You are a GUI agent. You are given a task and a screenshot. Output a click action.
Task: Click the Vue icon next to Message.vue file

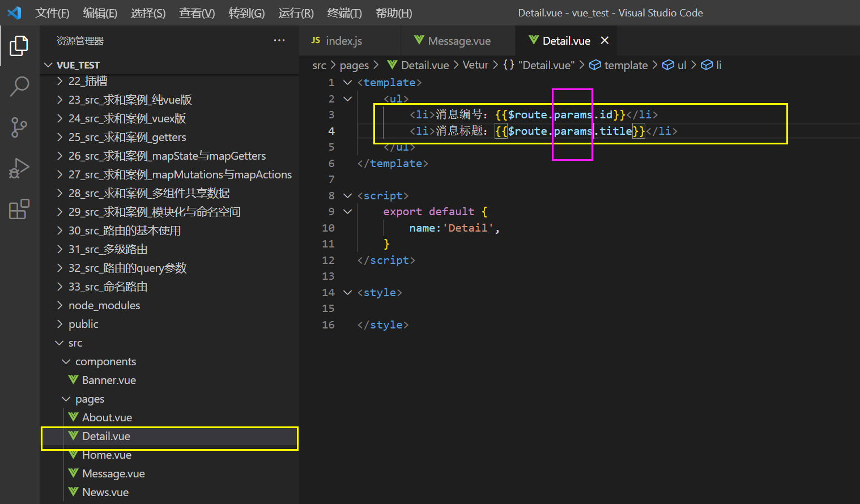(x=73, y=473)
